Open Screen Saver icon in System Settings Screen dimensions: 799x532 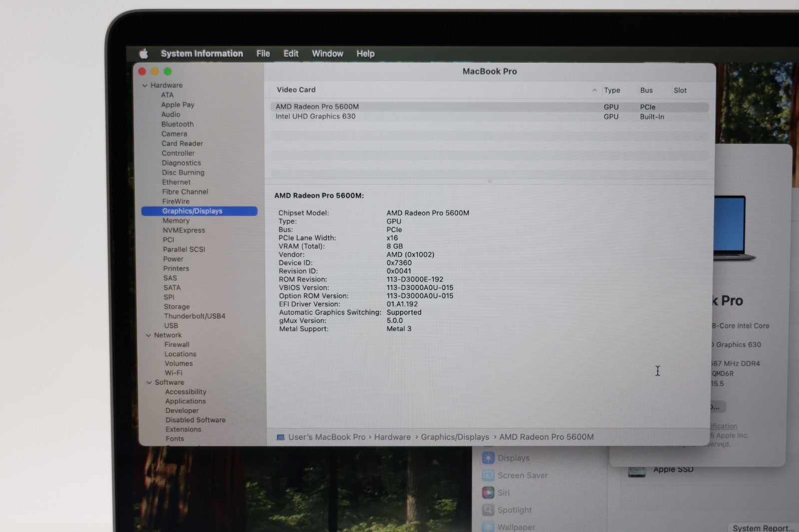click(x=488, y=476)
